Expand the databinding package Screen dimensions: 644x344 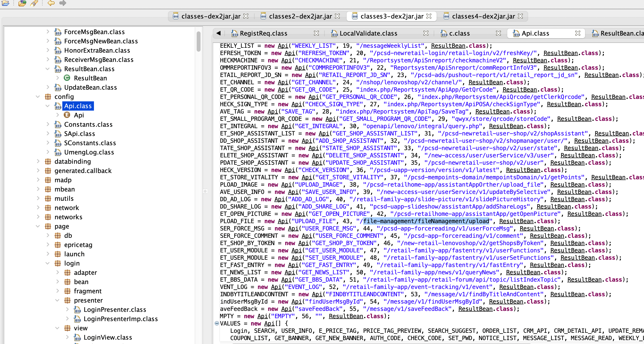tap(38, 161)
